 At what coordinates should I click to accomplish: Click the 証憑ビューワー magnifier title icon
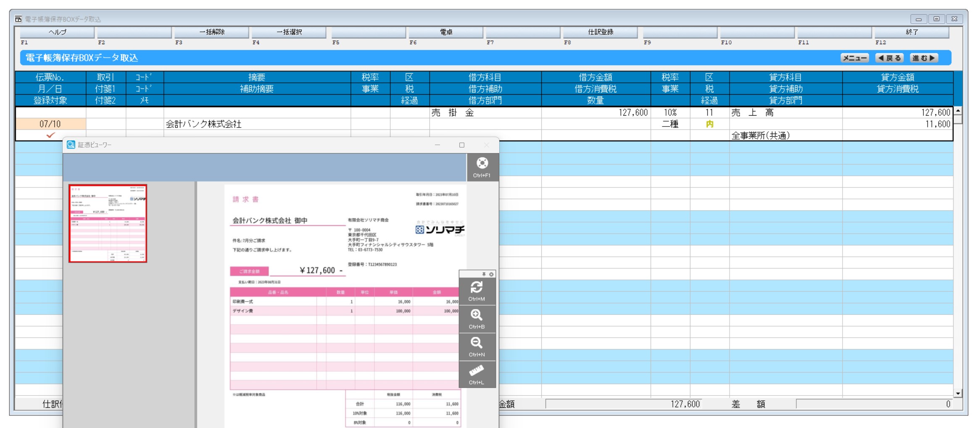[x=71, y=145]
